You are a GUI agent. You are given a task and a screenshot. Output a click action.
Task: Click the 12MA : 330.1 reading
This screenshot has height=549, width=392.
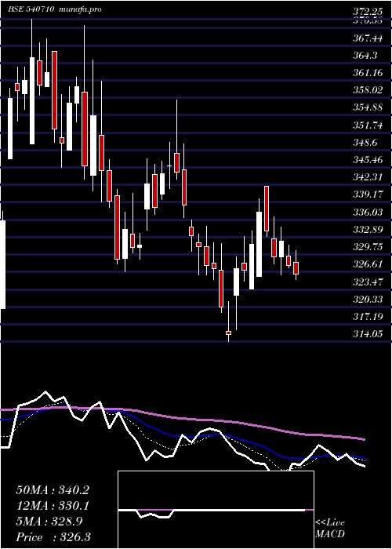[53, 506]
